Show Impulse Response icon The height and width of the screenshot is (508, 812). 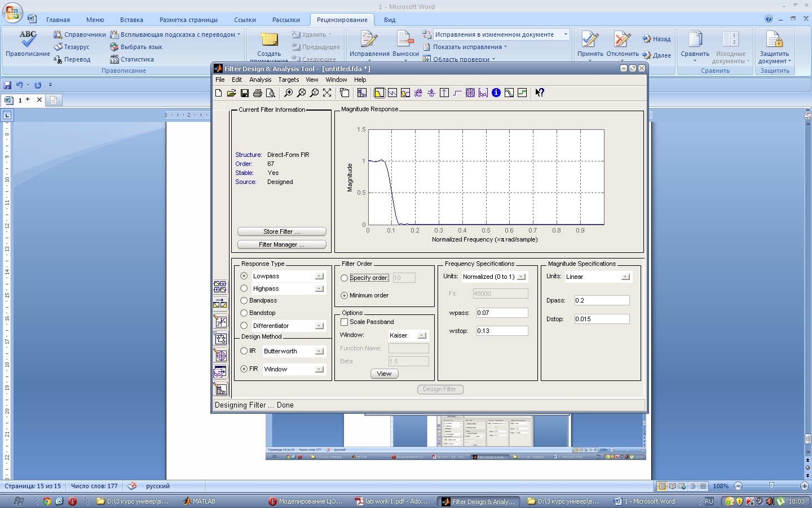pyautogui.click(x=444, y=93)
